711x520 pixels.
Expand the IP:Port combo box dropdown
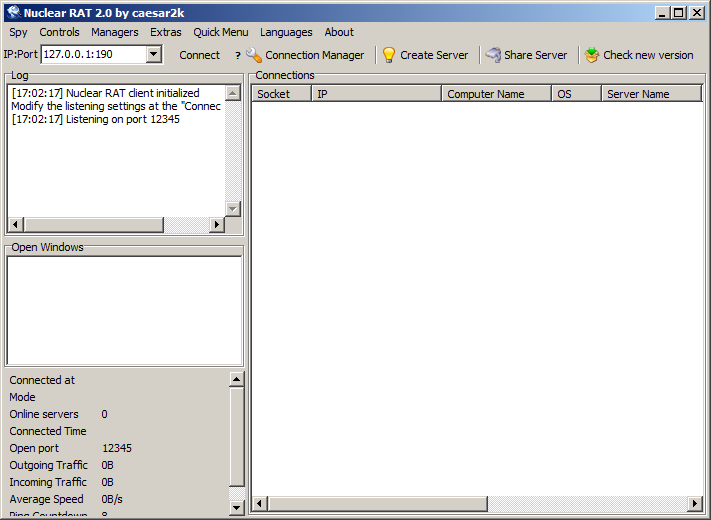(153, 55)
